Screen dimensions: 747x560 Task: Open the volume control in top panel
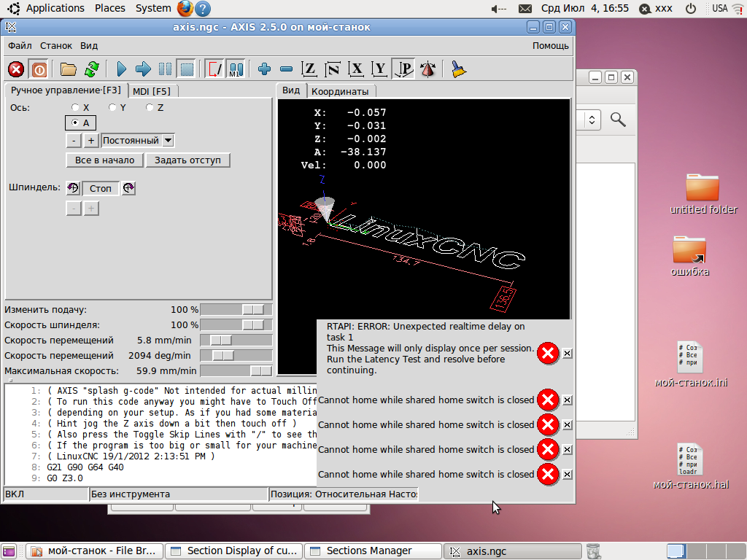tap(498, 9)
